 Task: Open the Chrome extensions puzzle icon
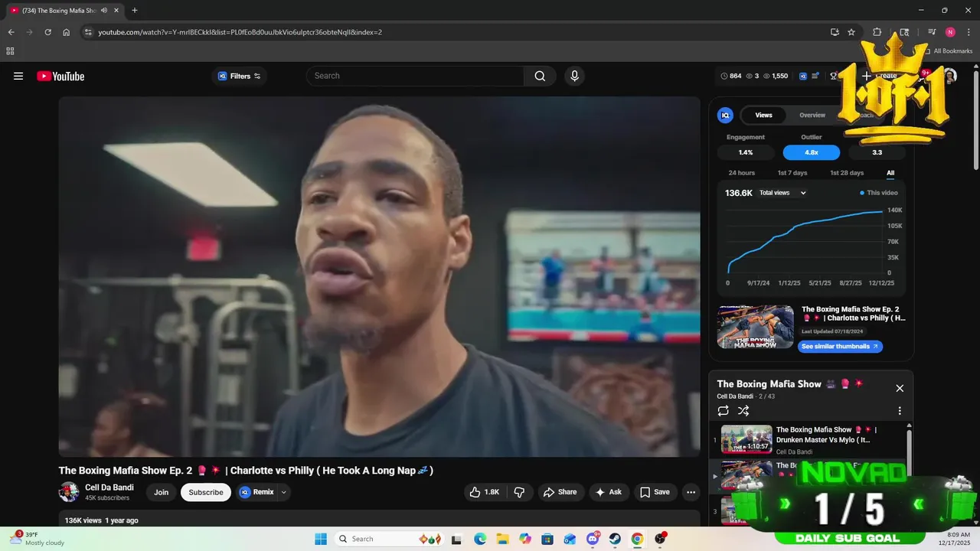(x=877, y=32)
